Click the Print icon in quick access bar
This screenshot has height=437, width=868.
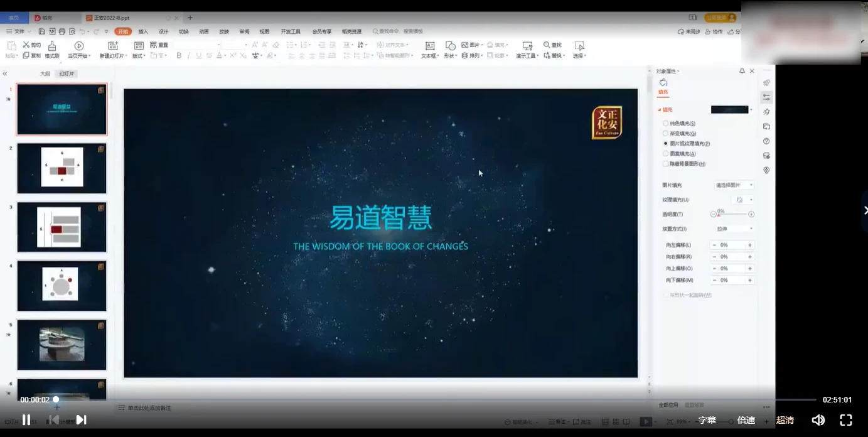click(62, 31)
